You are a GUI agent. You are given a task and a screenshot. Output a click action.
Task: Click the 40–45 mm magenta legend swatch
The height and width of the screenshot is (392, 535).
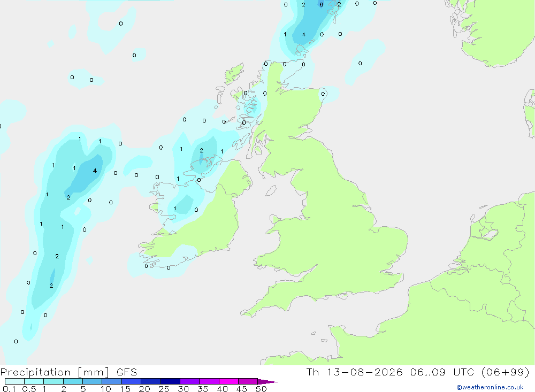coord(228,381)
